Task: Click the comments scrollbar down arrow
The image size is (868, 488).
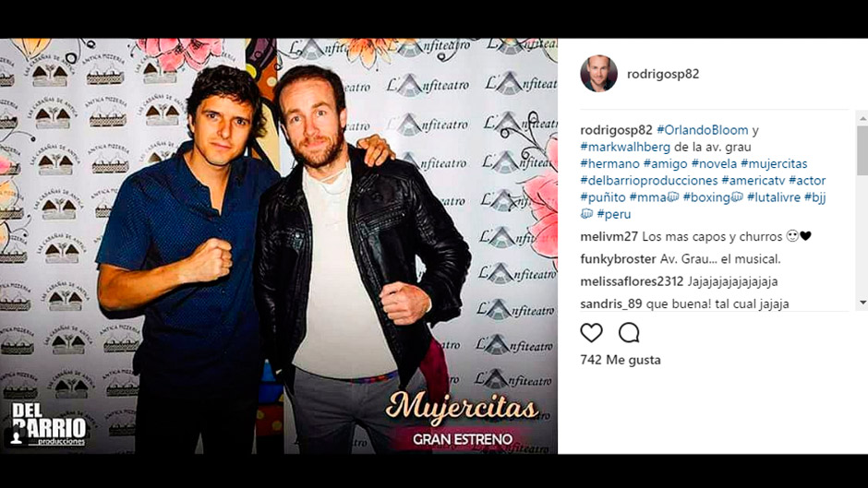Action: click(x=862, y=303)
